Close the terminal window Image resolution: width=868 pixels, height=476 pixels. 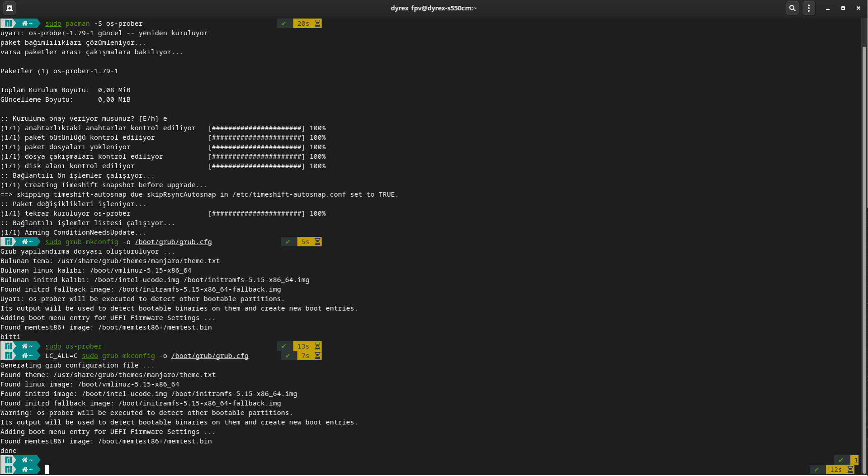point(859,8)
